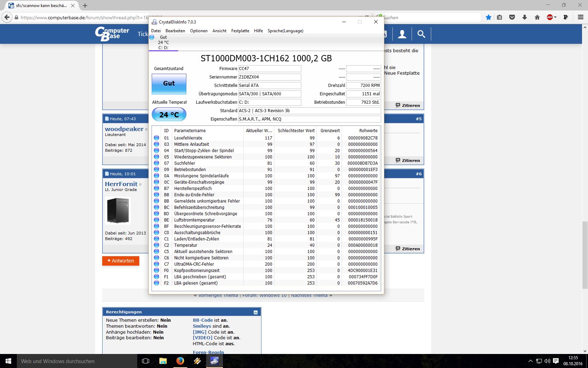Collapse the Berechtigungen panel
The width and height of the screenshot is (588, 368).
coord(255,312)
